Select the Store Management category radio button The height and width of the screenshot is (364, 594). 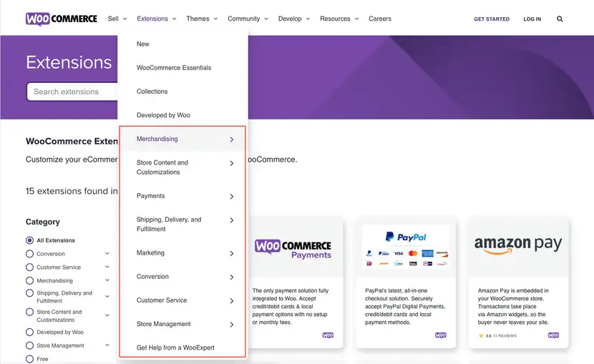(29, 345)
